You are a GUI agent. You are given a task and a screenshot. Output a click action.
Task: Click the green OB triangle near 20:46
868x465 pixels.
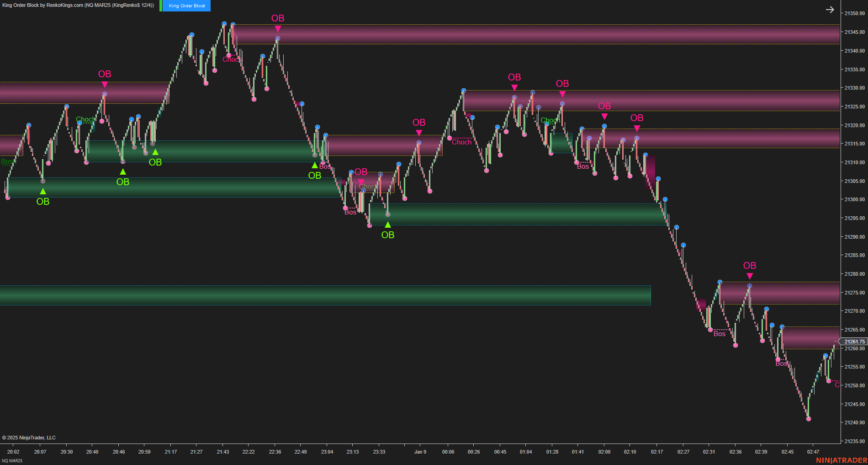pos(122,171)
